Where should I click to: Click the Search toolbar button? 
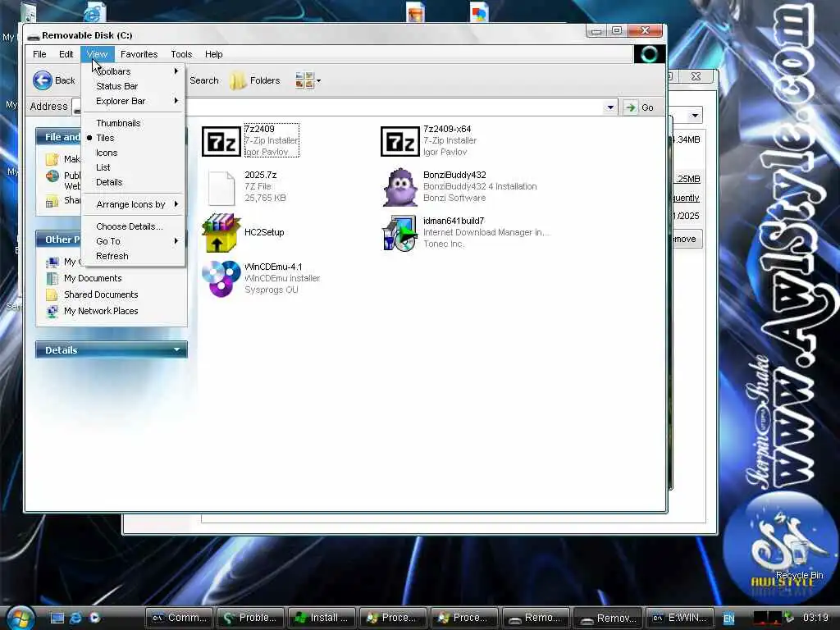click(x=204, y=80)
